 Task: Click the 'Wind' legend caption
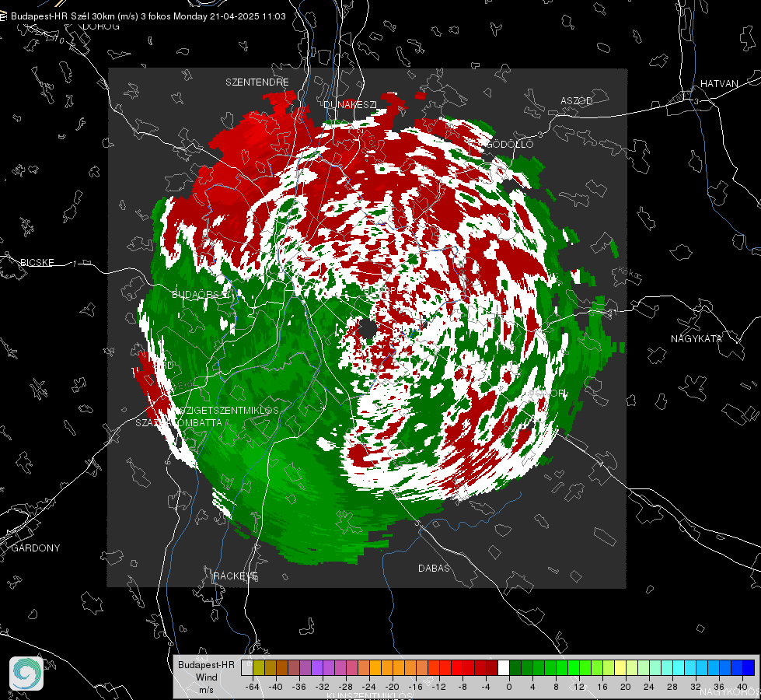tap(206, 677)
